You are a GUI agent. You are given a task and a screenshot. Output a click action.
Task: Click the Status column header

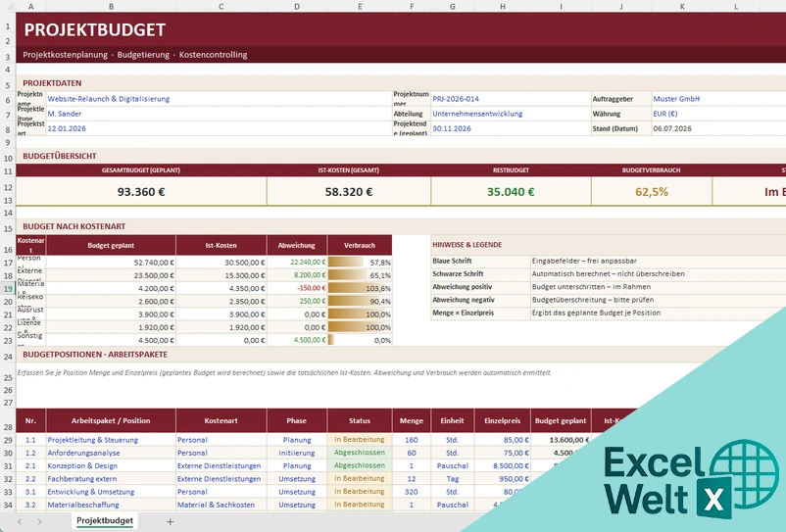(360, 420)
